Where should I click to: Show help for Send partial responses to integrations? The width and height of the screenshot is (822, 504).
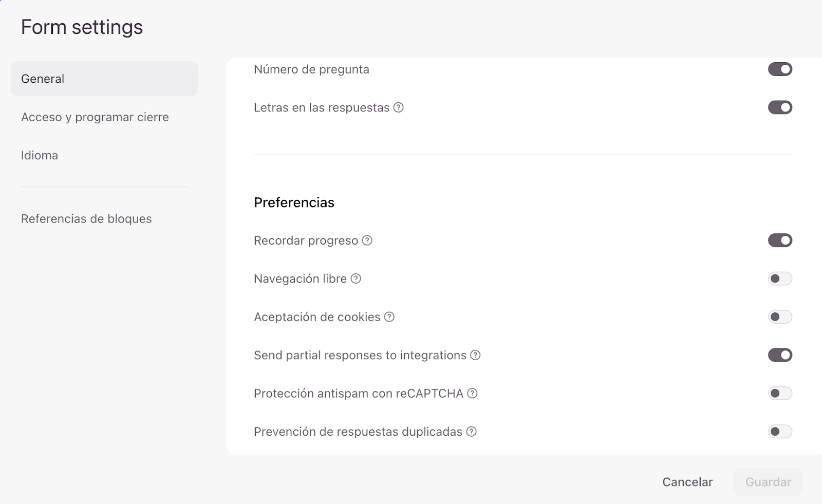click(x=476, y=355)
